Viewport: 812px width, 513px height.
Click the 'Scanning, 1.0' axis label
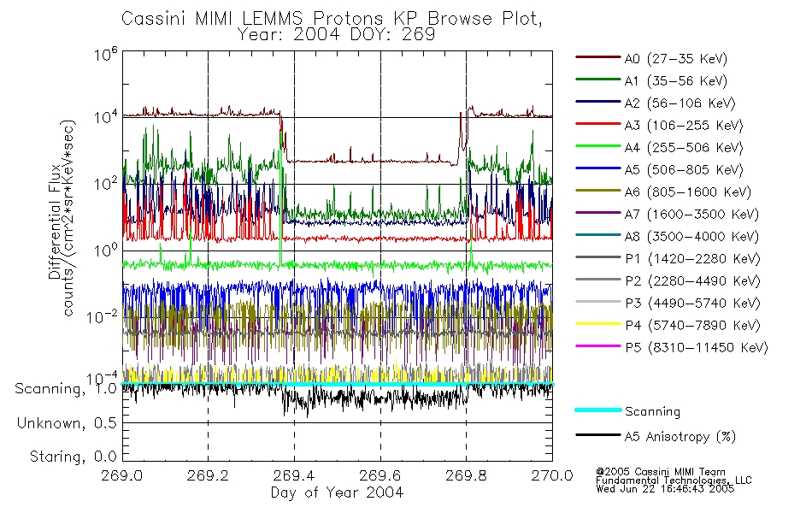pyautogui.click(x=65, y=389)
